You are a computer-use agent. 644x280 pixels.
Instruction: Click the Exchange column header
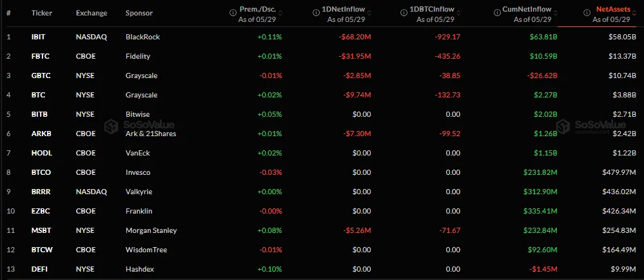point(92,13)
